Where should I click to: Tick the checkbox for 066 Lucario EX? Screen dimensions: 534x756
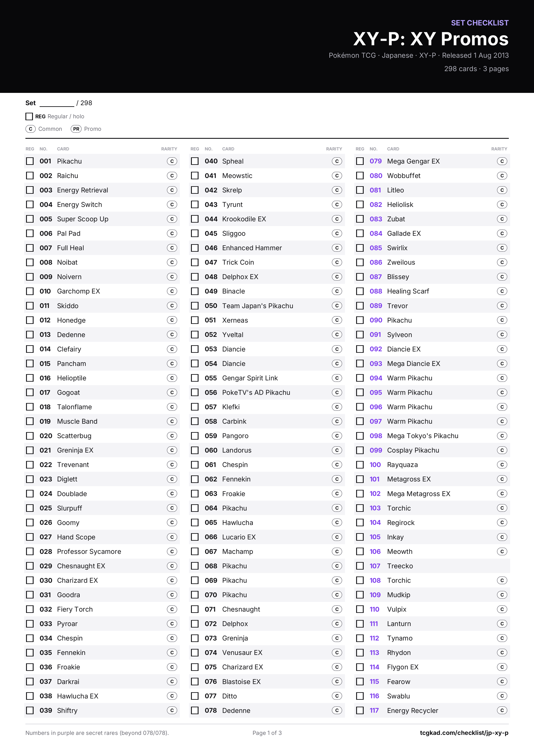(195, 537)
